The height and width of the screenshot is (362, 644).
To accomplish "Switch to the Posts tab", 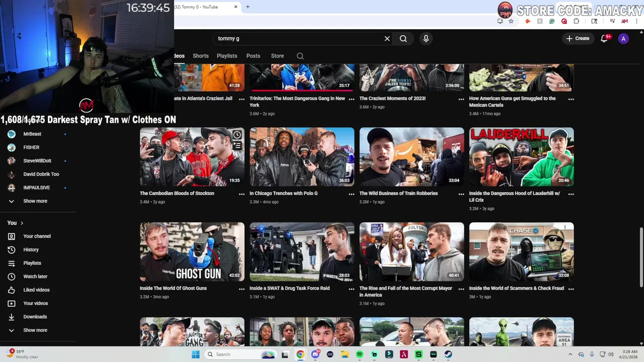I will [x=253, y=56].
